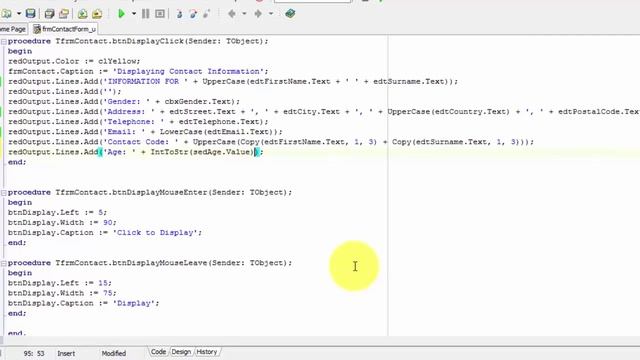Click the line containing 'Gender: ' string
The image size is (640, 360).
pos(124,102)
